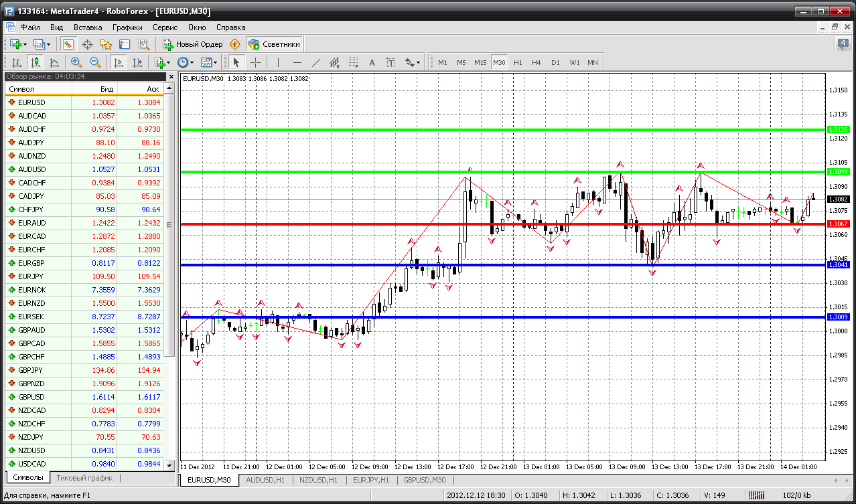Select the trendline drawing tool
856x504 pixels.
point(316,62)
